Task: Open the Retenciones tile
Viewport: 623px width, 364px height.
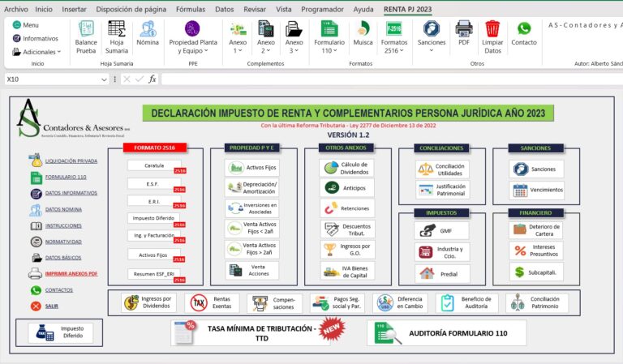Action: pyautogui.click(x=346, y=208)
